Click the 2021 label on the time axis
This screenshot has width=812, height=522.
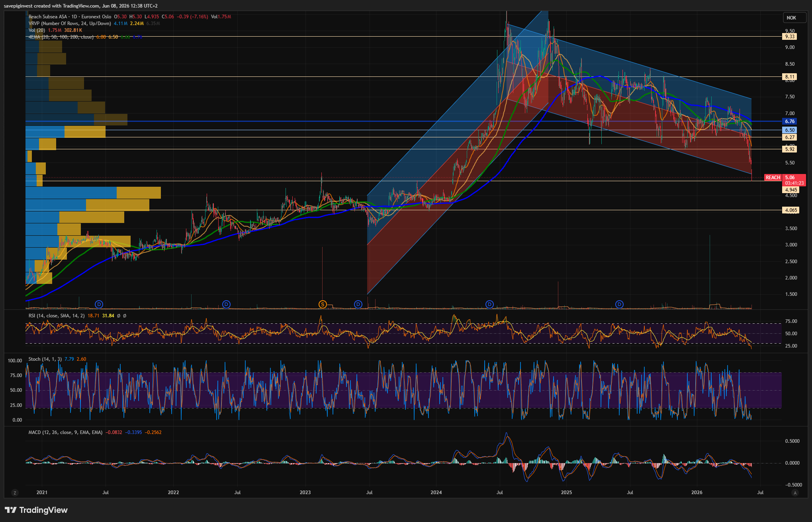42,493
